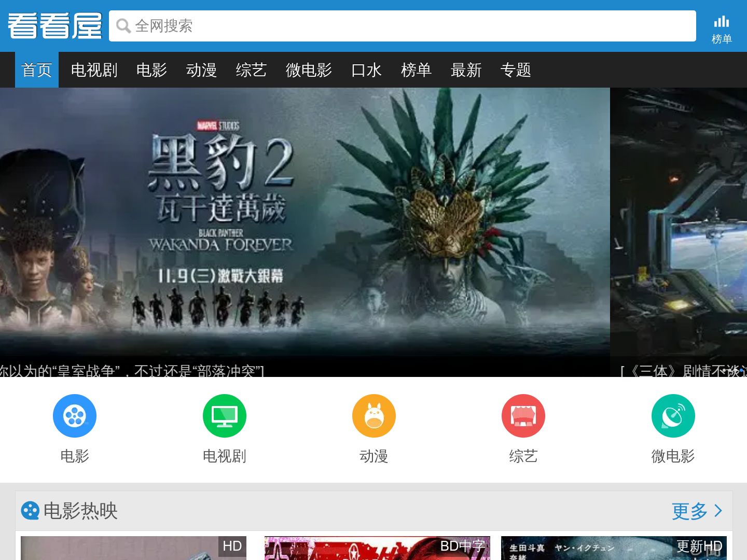This screenshot has width=747, height=560.
Task: Open the movie thumbnail tagged HD
Action: coord(133,548)
